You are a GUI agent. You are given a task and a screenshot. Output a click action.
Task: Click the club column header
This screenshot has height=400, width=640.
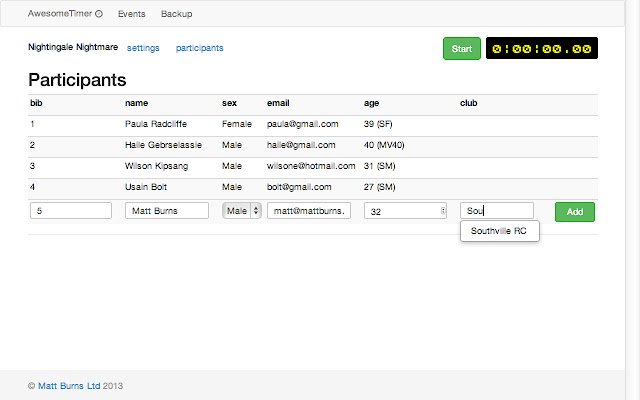pos(468,103)
